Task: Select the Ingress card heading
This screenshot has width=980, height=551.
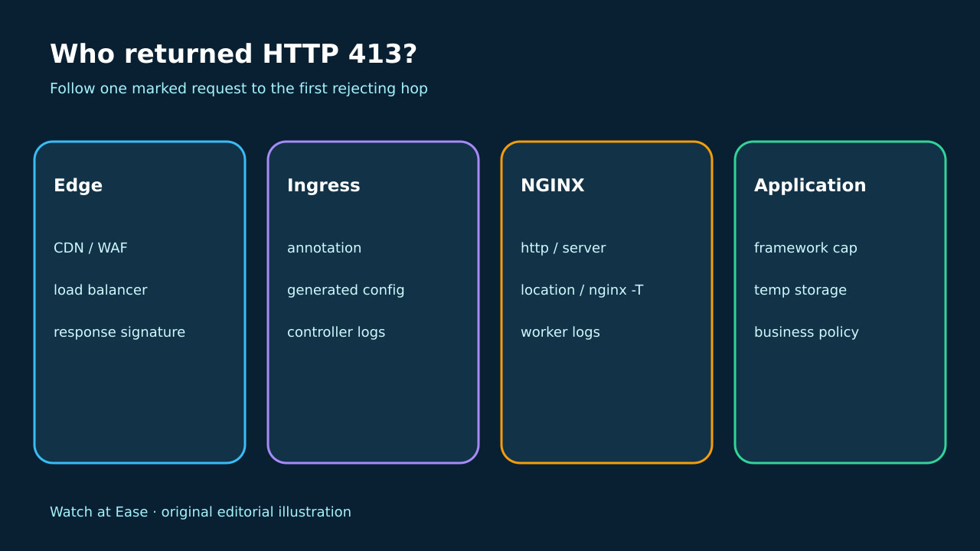Action: click(x=323, y=186)
